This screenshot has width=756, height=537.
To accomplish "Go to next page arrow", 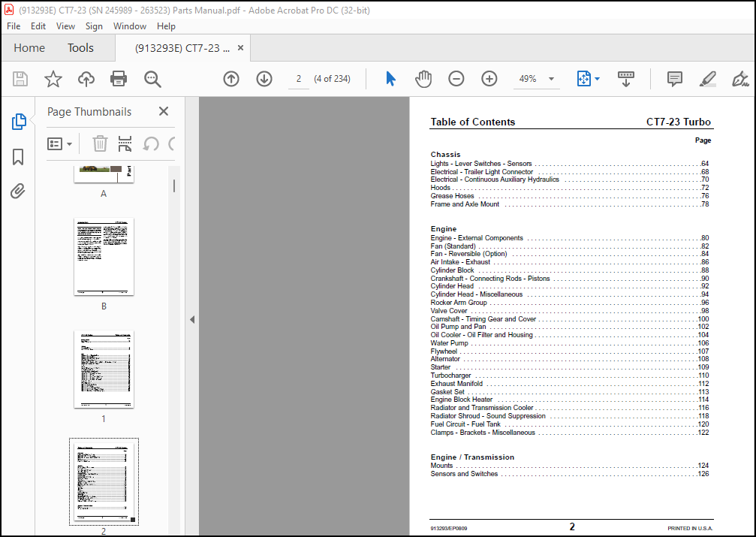I will coord(264,79).
